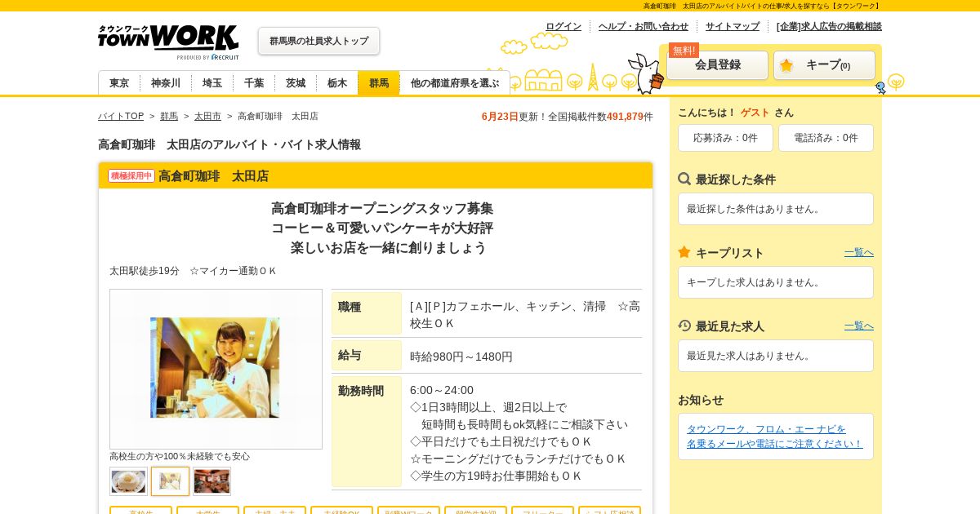This screenshot has height=514, width=980.
Task: Select the 千葉 prefecture tab
Action: pyautogui.click(x=254, y=83)
